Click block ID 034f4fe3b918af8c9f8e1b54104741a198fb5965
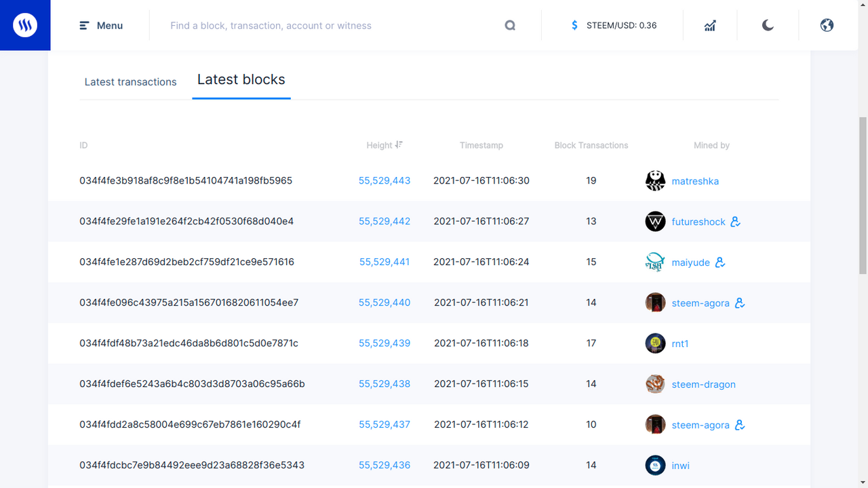This screenshot has width=868, height=488. (186, 181)
